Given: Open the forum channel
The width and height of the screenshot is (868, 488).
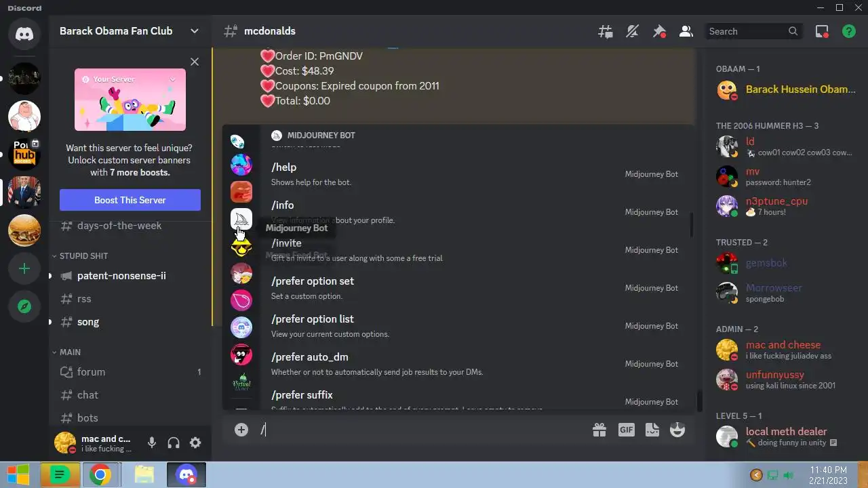Looking at the screenshot, I should 130,372.
